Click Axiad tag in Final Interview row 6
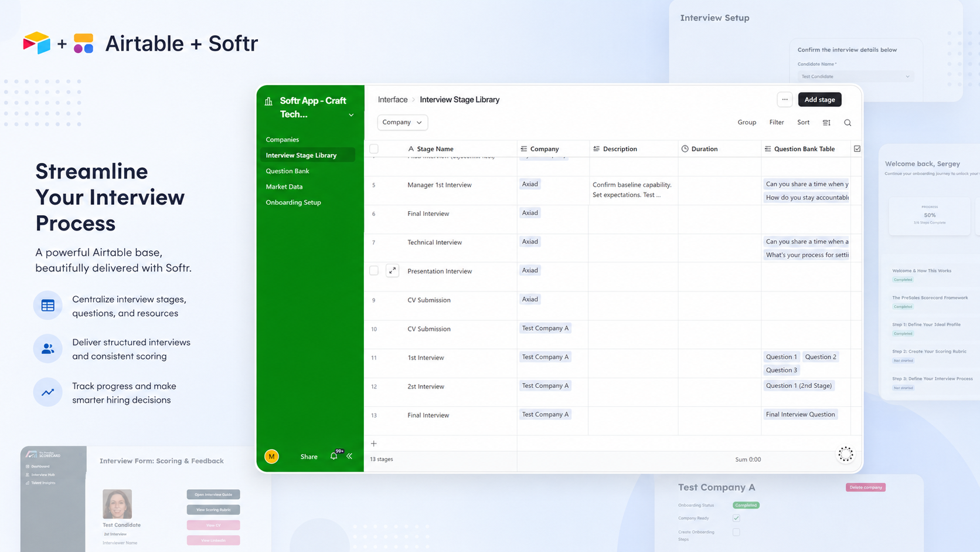This screenshot has width=980, height=552. (530, 213)
